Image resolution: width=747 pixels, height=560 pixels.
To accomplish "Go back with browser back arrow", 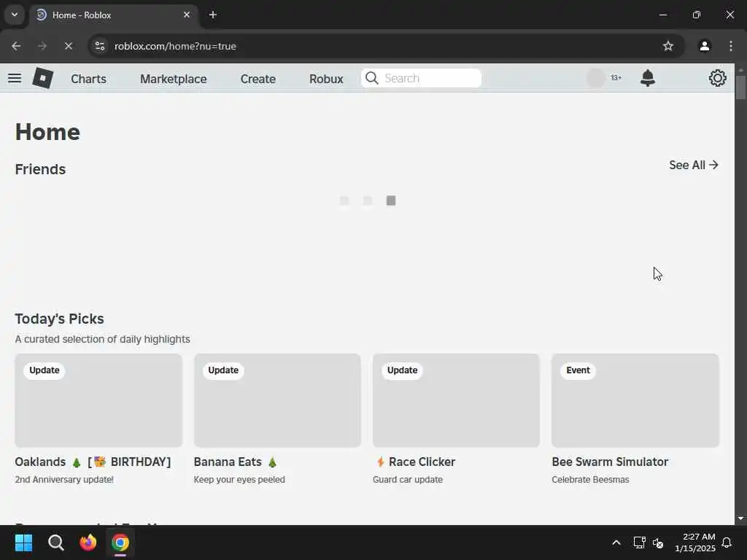I will (x=16, y=46).
